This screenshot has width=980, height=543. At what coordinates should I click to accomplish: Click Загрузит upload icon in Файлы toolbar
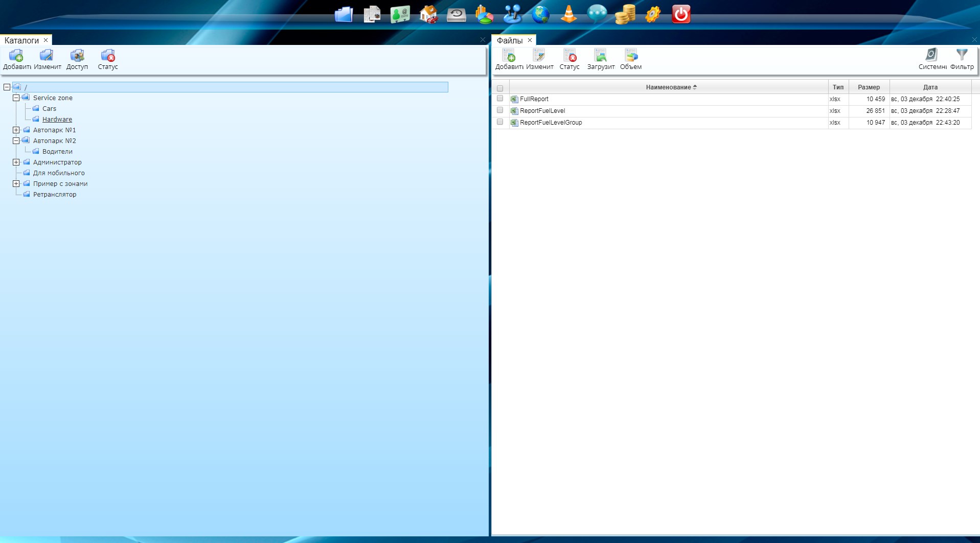(x=601, y=59)
